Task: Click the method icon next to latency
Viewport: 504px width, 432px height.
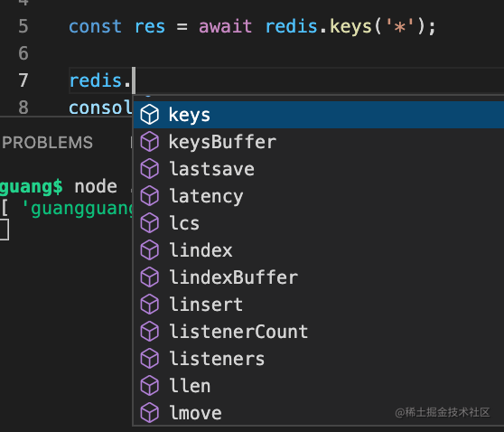Action: coord(149,196)
